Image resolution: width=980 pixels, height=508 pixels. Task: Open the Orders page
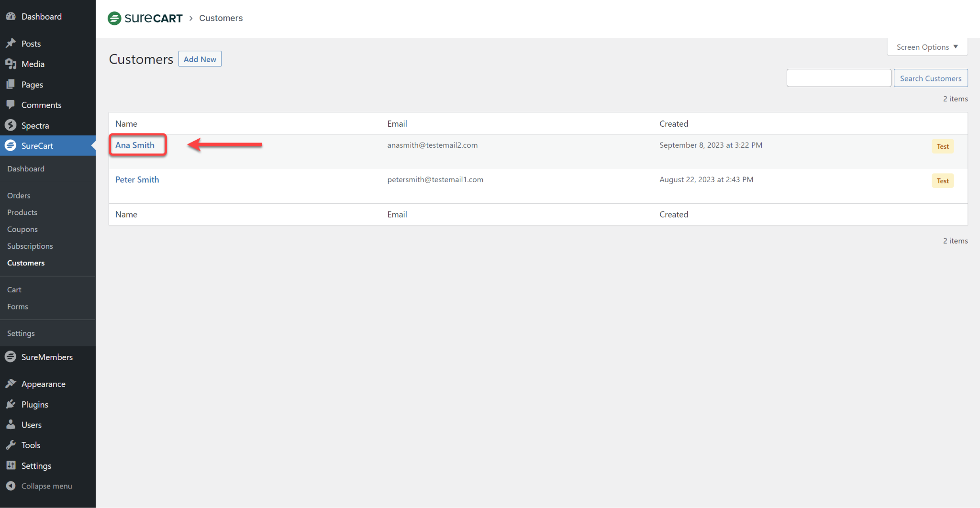coord(19,195)
